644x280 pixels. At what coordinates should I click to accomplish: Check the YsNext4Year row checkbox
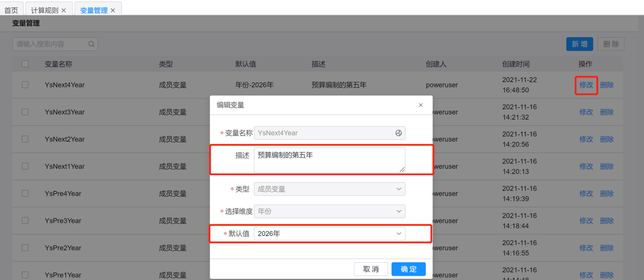(25, 85)
